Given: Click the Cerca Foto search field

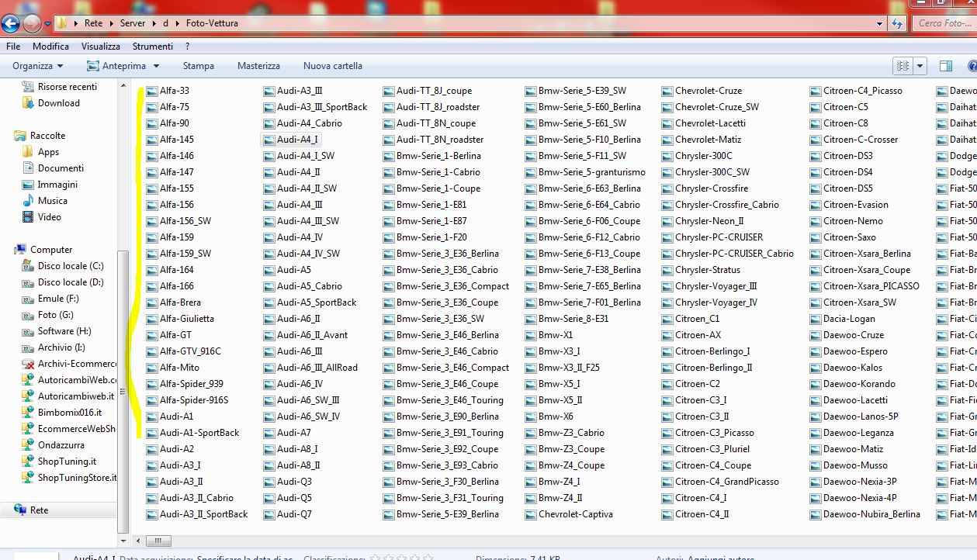Looking at the screenshot, I should [944, 23].
